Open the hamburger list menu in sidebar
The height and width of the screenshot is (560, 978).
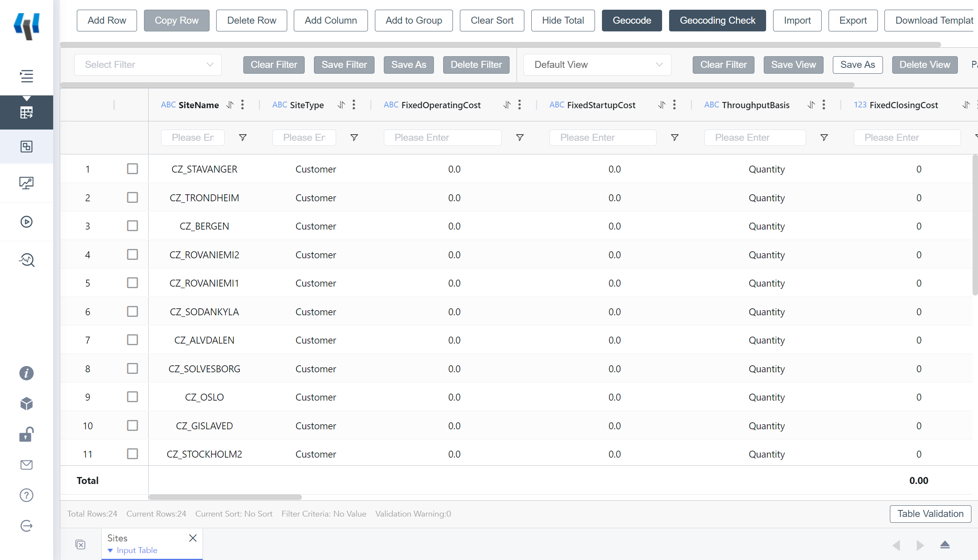[x=26, y=76]
